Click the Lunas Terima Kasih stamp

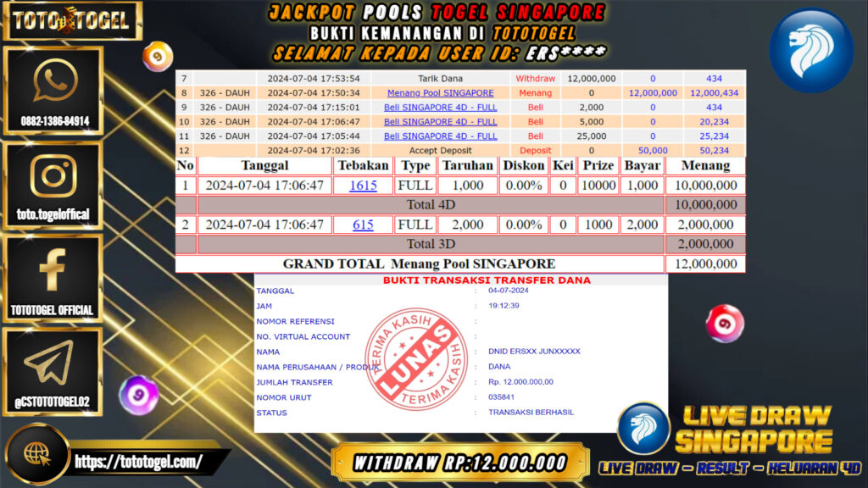[x=416, y=359]
